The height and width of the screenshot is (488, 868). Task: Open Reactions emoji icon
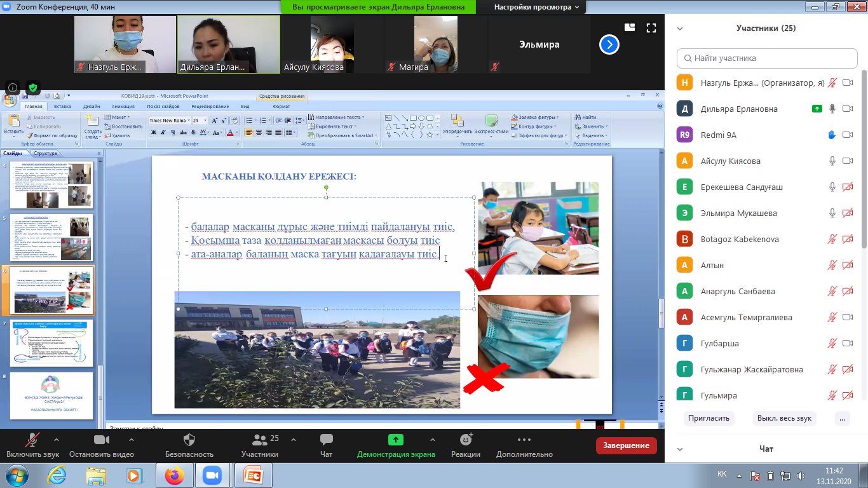point(466,440)
